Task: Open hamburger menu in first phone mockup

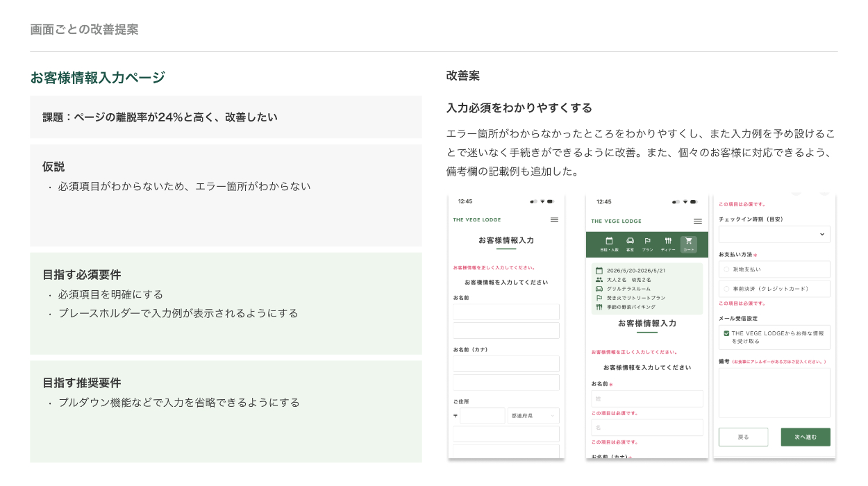Action: [554, 220]
